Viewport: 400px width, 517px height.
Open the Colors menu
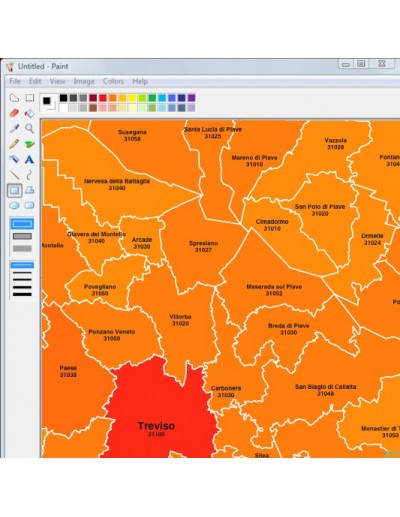(113, 81)
